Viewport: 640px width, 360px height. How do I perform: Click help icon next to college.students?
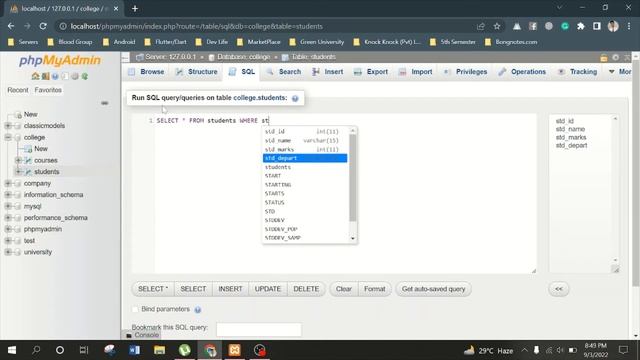click(x=295, y=98)
